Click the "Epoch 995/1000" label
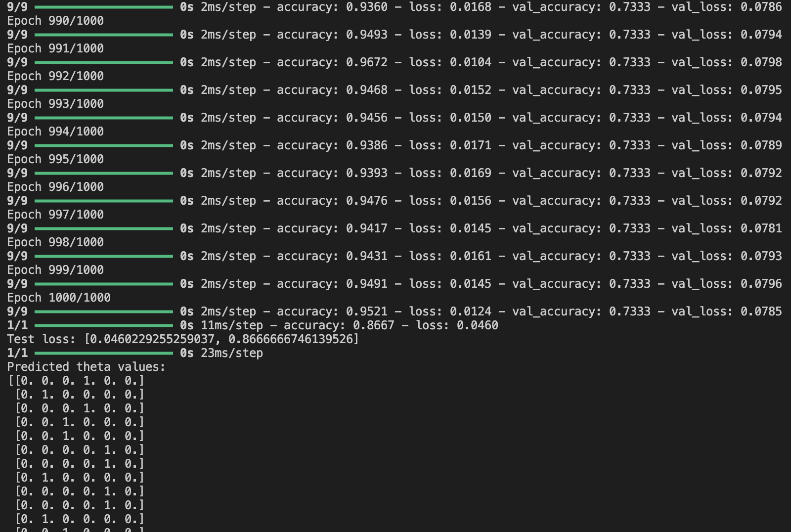The image size is (791, 532). [x=55, y=159]
